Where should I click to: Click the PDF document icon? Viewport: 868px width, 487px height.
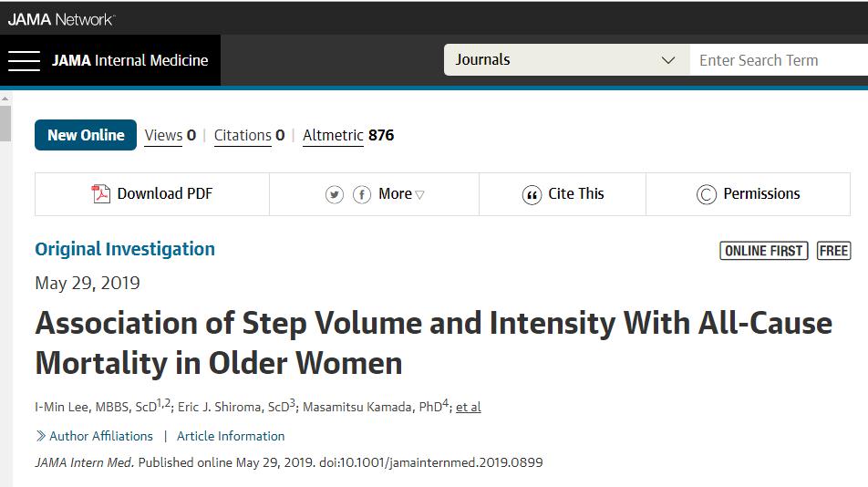(x=100, y=193)
